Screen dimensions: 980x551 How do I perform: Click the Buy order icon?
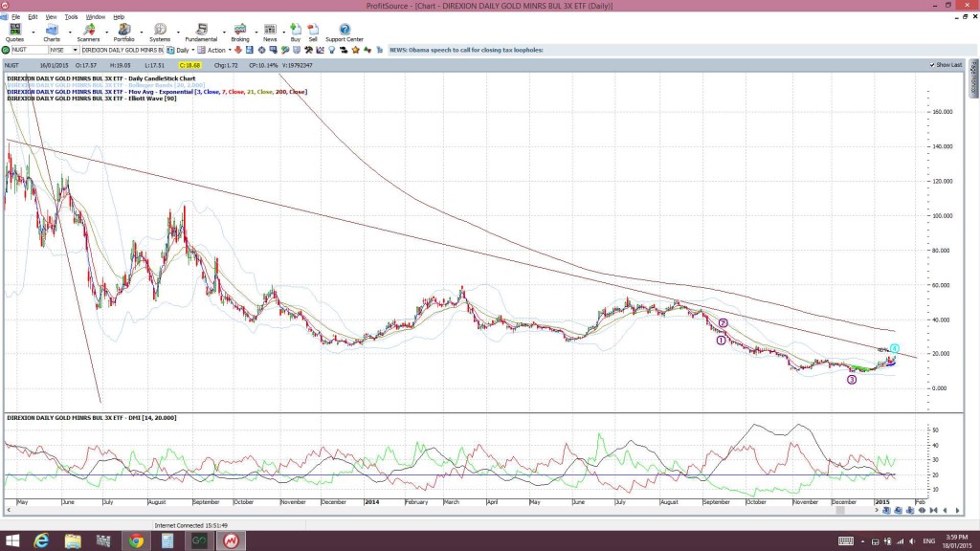pyautogui.click(x=296, y=33)
